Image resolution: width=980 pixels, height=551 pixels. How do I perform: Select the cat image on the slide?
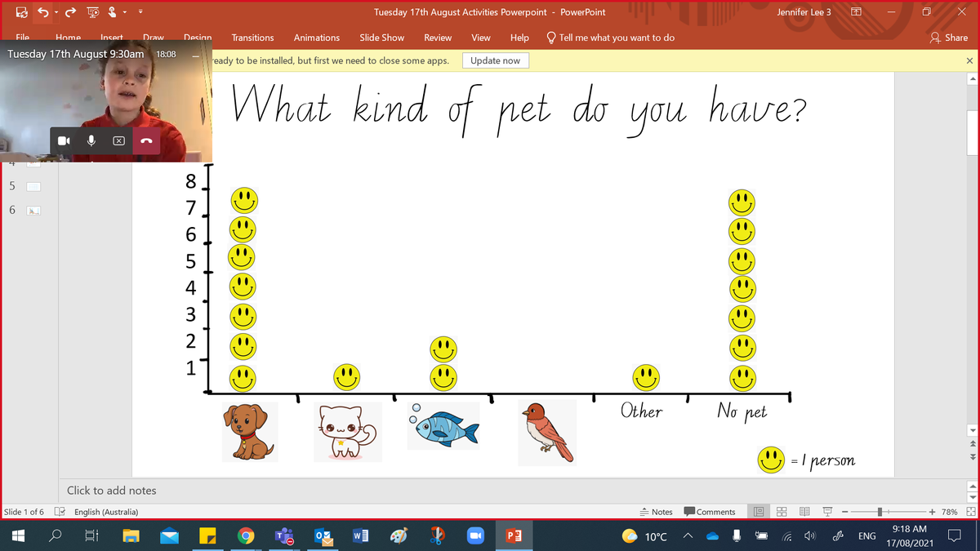(347, 432)
